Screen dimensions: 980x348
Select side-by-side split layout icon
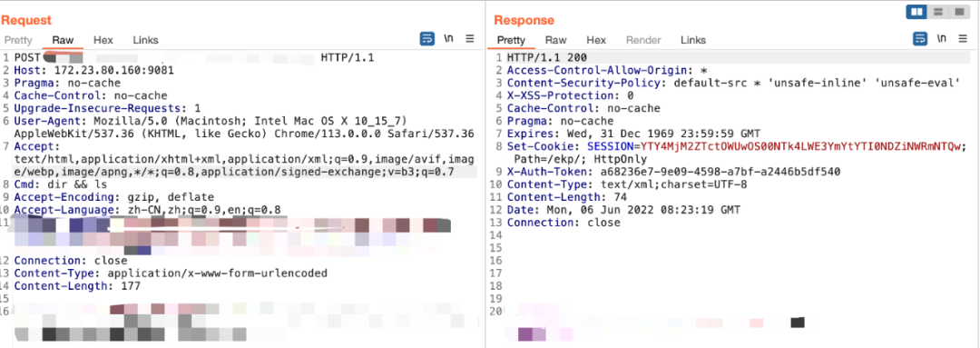[x=916, y=12]
